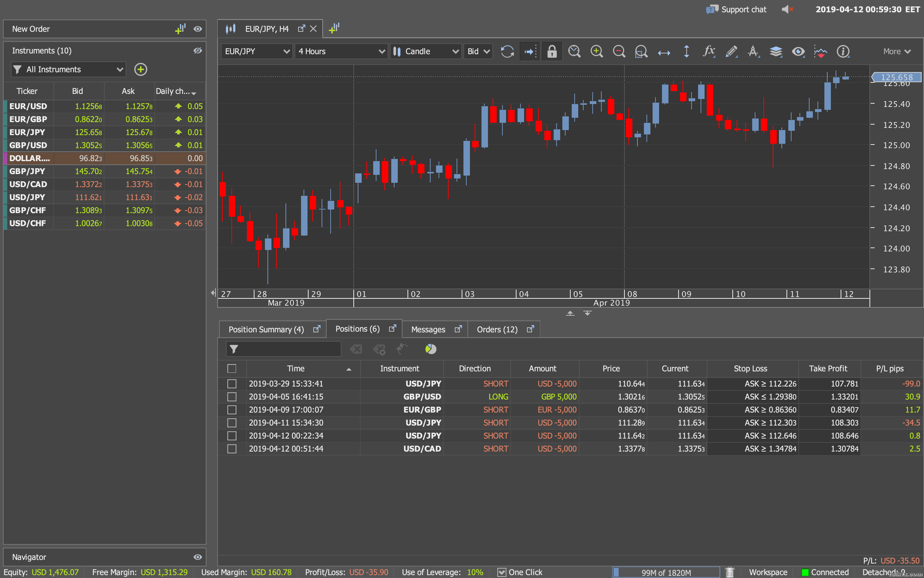This screenshot has height=578, width=924.
Task: Open the Candle chart type dropdown
Action: [x=425, y=51]
